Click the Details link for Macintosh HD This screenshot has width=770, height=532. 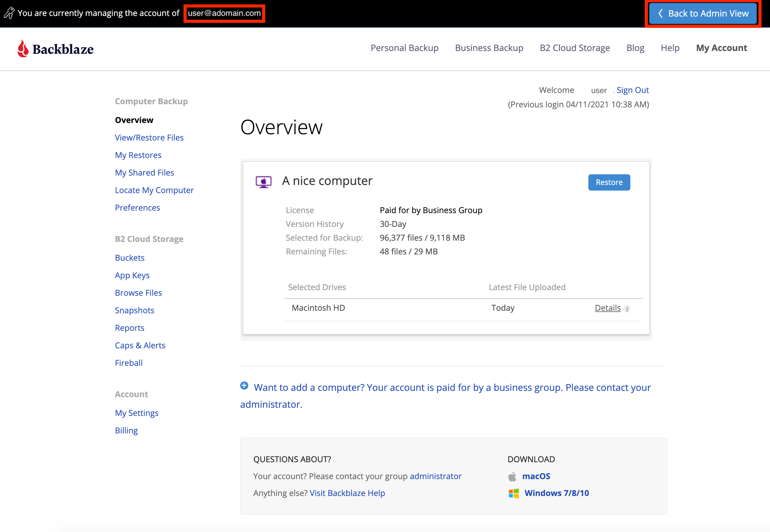point(607,308)
